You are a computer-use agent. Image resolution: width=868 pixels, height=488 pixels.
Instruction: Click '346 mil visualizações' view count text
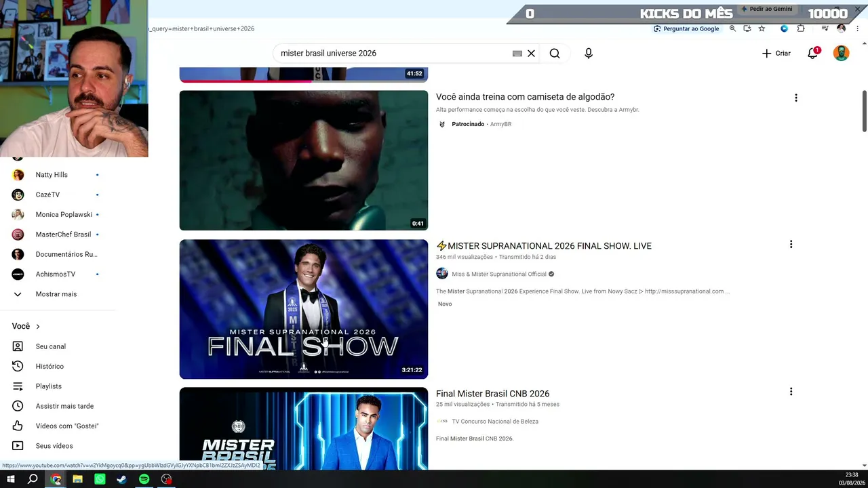click(x=465, y=258)
